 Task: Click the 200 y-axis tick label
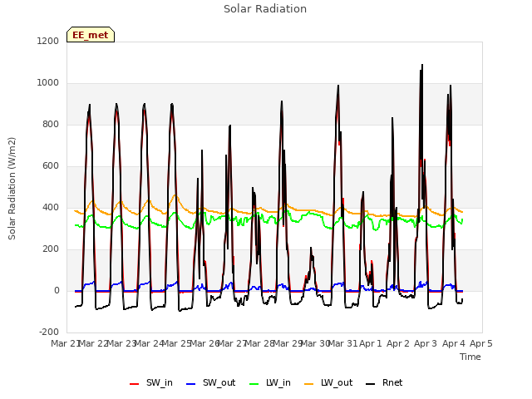pos(51,249)
